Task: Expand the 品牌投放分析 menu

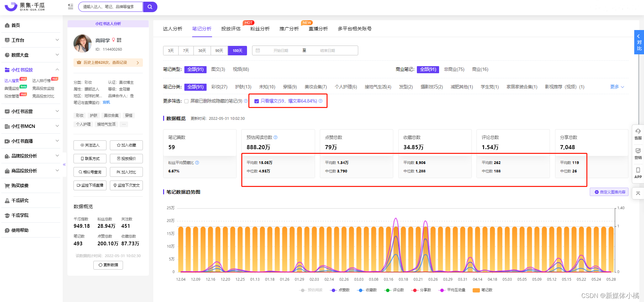Action: click(31, 156)
